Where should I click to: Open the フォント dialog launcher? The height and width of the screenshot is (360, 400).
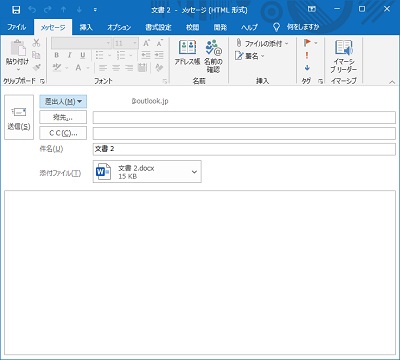pos(165,81)
